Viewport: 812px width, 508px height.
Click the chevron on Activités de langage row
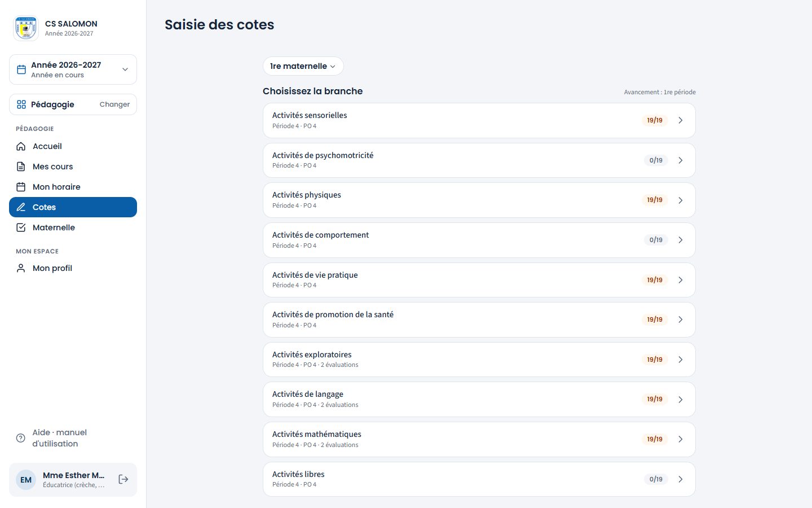(x=681, y=400)
